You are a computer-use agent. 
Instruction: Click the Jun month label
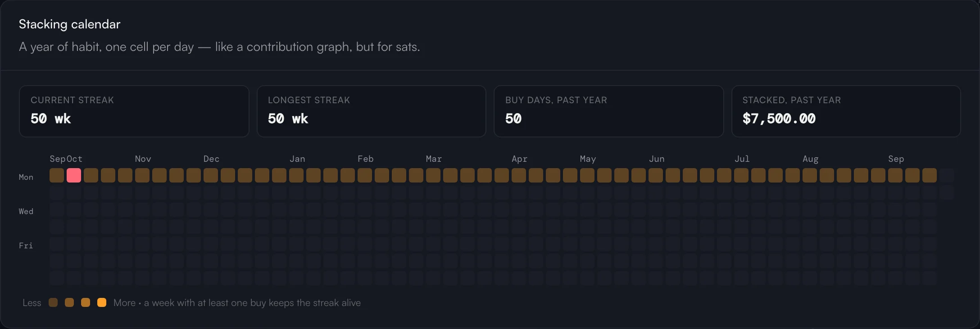click(657, 159)
